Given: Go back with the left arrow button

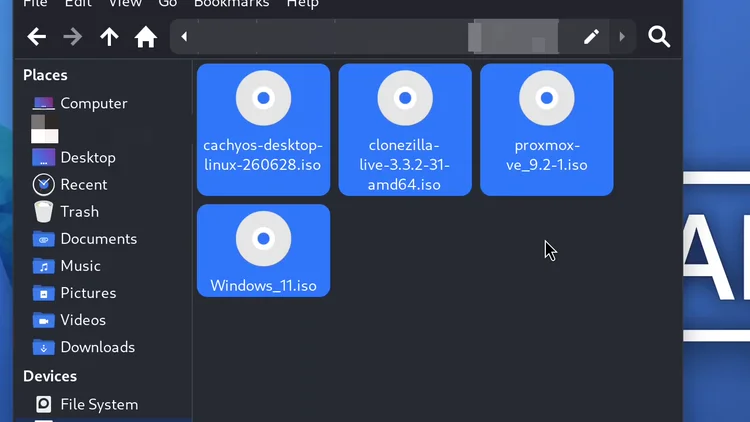Looking at the screenshot, I should pos(36,37).
